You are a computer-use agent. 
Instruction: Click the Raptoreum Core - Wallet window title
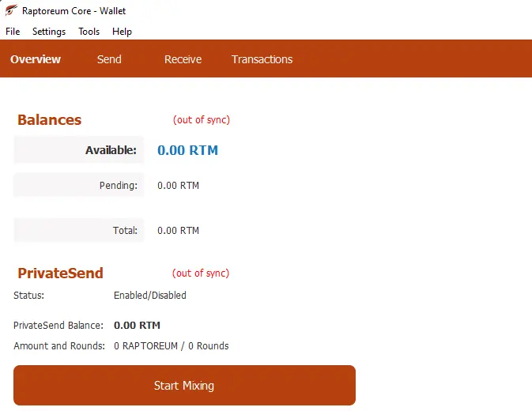[x=74, y=11]
